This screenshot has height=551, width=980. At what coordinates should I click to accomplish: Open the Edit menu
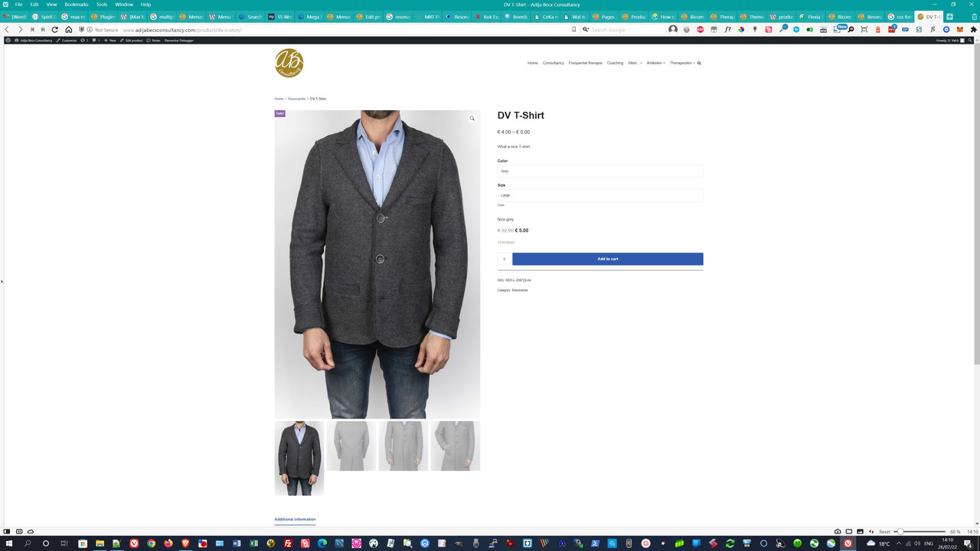(x=34, y=5)
